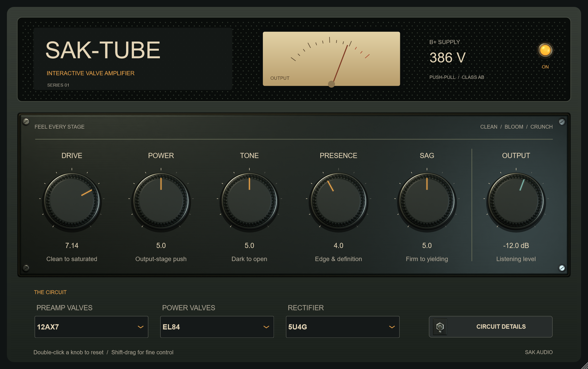The height and width of the screenshot is (369, 588).
Task: Click the POWER knob
Action: click(161, 201)
